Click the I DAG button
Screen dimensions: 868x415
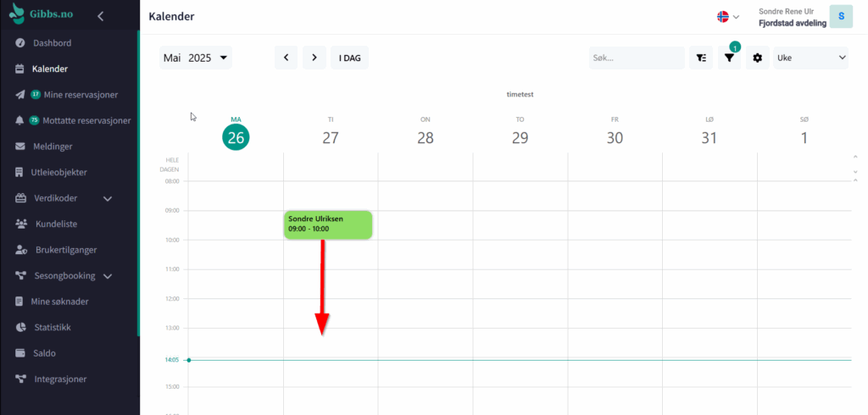(350, 58)
